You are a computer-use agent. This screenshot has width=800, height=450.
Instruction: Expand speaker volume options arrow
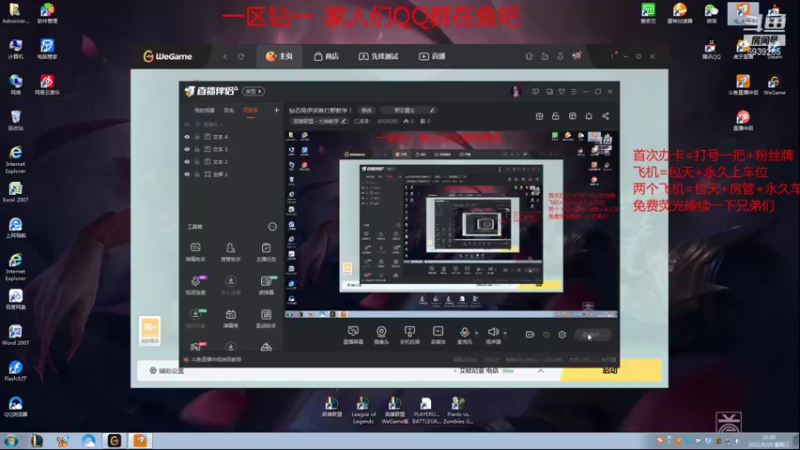coord(505,333)
